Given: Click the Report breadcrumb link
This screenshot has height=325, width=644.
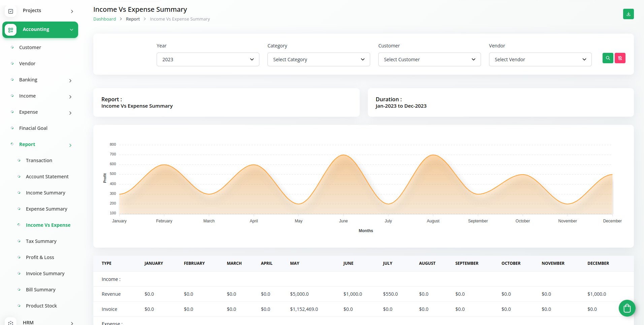Looking at the screenshot, I should (x=133, y=19).
